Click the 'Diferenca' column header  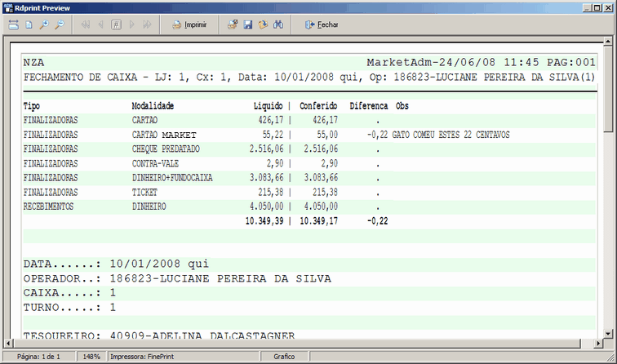[369, 106]
